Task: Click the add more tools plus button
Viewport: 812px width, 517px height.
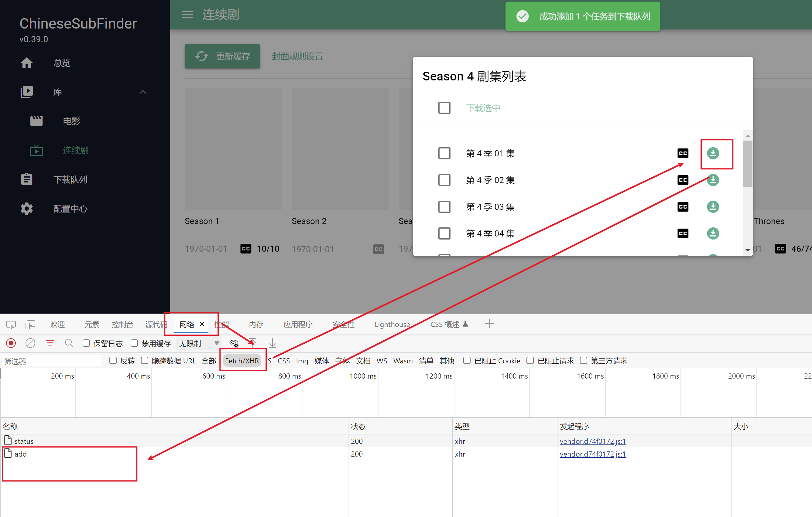Action: [489, 324]
